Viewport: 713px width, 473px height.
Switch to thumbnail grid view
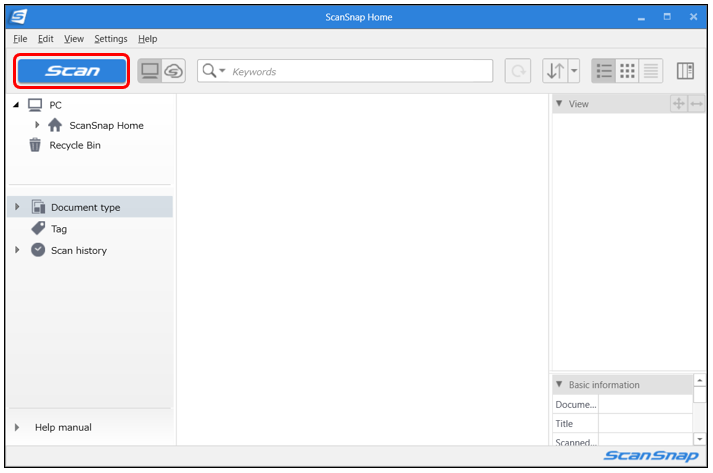click(628, 71)
